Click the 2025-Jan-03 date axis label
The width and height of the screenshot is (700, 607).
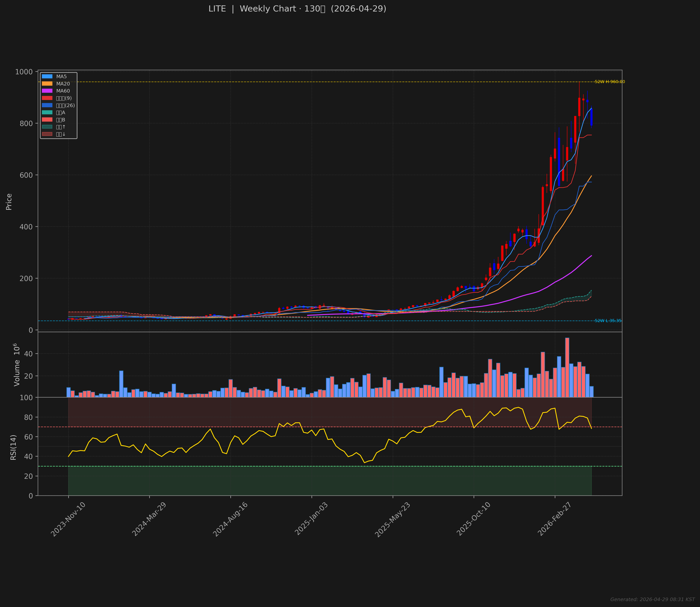pos(311,519)
